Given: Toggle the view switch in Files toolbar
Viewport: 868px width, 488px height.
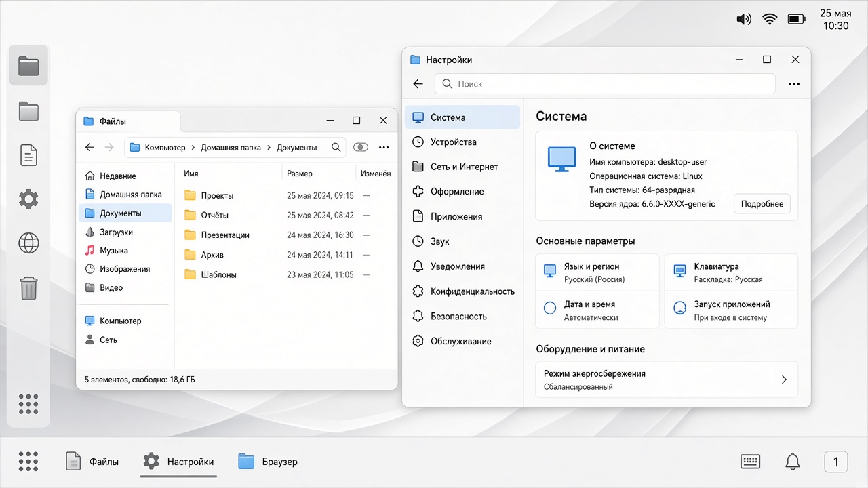Looking at the screenshot, I should [x=361, y=147].
